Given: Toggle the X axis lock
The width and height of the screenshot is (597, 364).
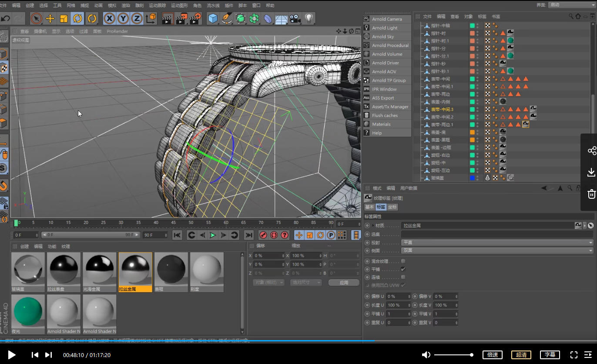Looking at the screenshot, I should point(109,18).
